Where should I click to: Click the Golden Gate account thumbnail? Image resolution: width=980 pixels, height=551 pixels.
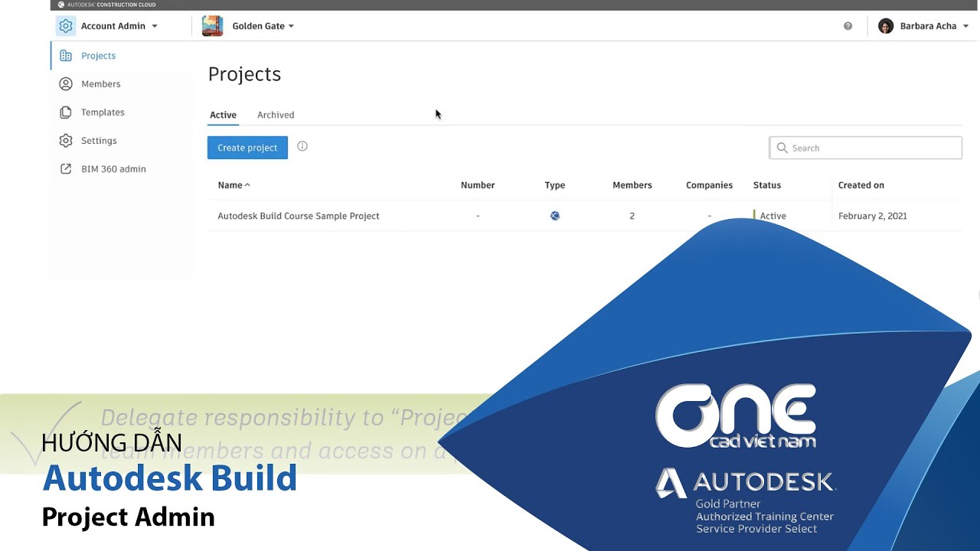click(212, 26)
